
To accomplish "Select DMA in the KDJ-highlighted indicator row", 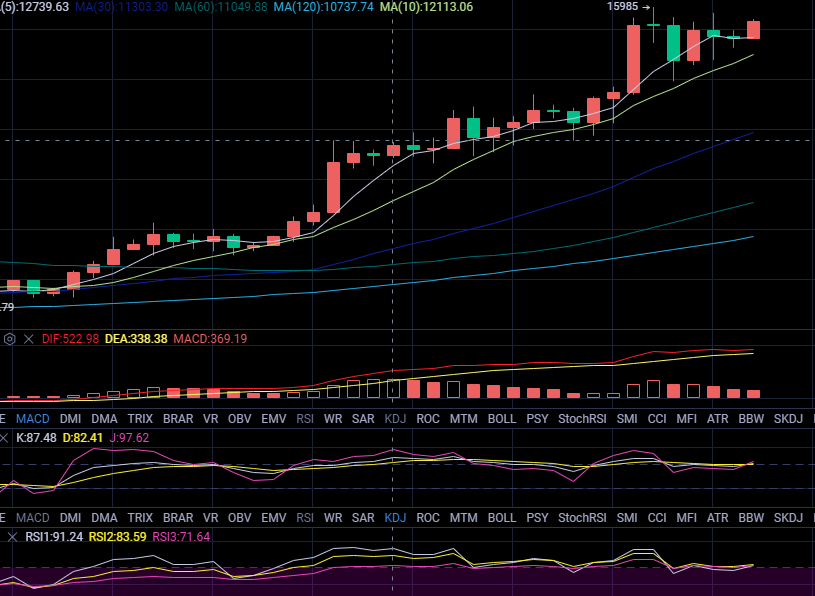I will (x=104, y=518).
